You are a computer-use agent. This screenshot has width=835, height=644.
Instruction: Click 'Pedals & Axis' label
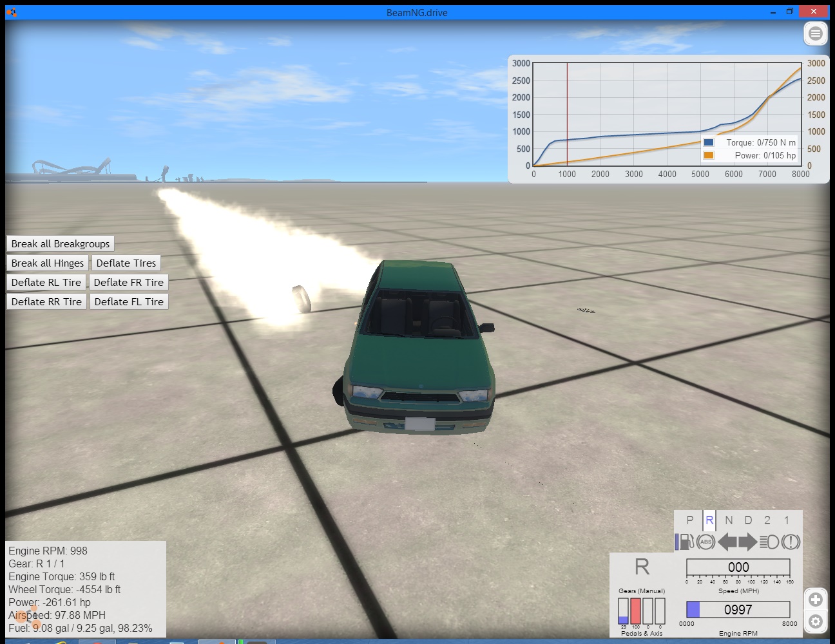click(x=642, y=633)
